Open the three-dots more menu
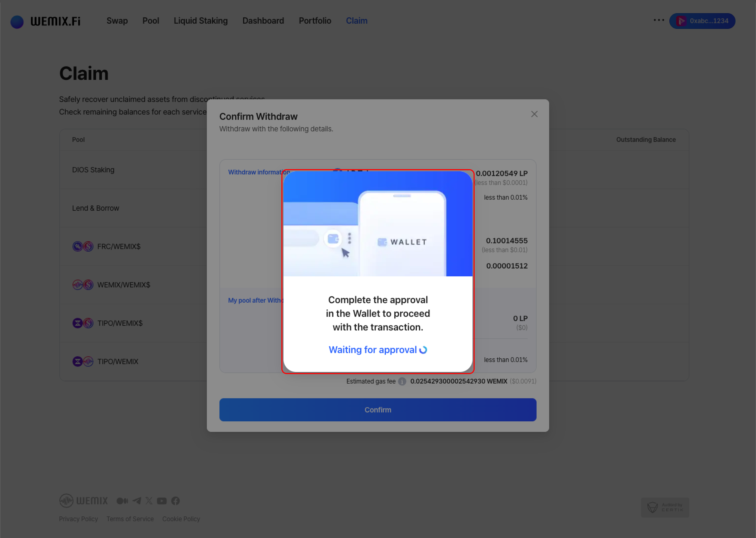The width and height of the screenshot is (756, 538). [659, 20]
